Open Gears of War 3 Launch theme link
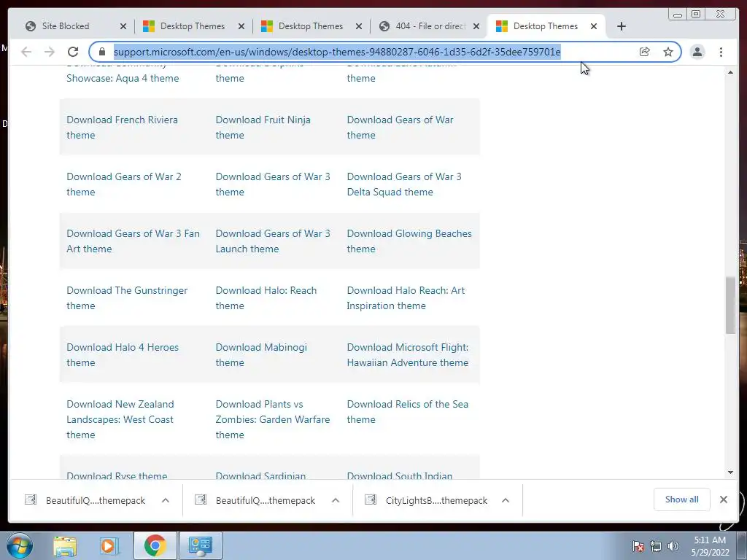 273,241
